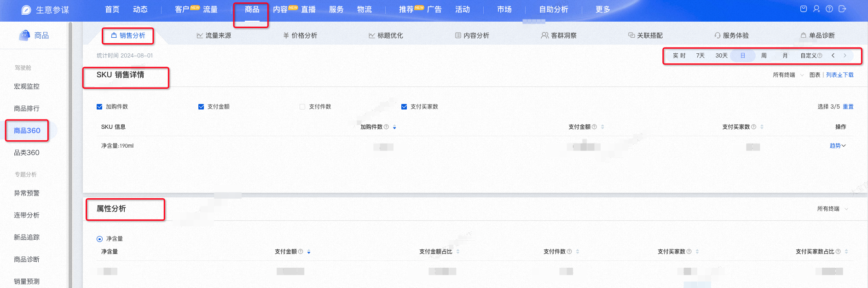Open the 更多 top navigation menu
Image resolution: width=868 pixels, height=288 pixels.
coord(603,9)
